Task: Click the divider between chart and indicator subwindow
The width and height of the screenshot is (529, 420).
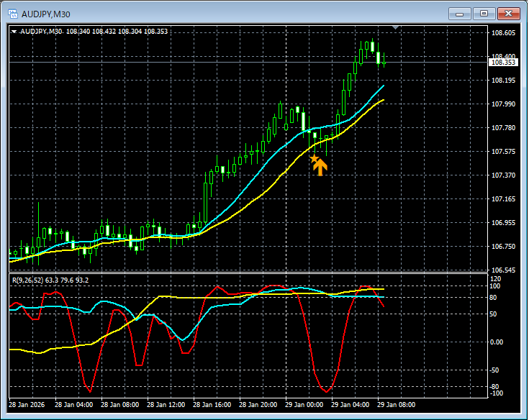Action: [248, 273]
